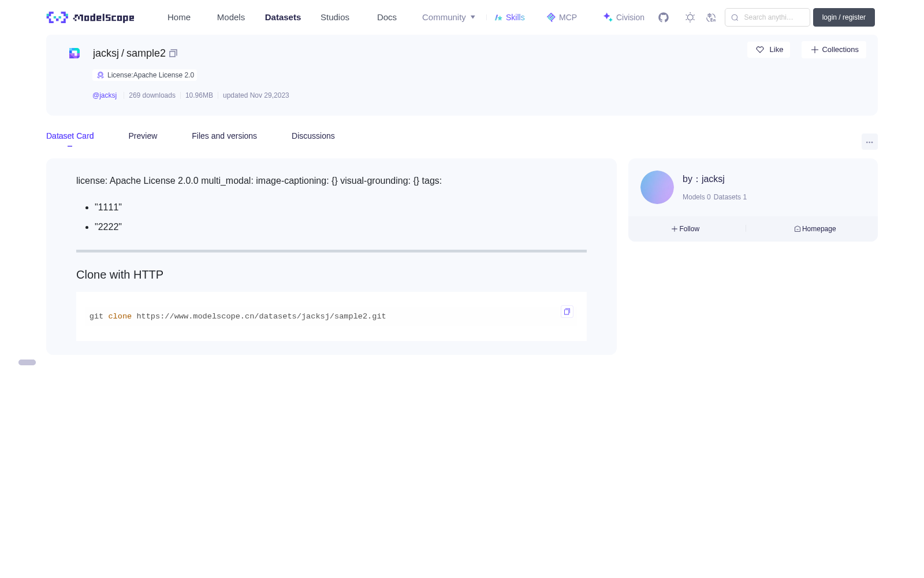Screen dimensions: 924x578
Task: Visit jacksj's Homepage
Action: click(x=815, y=229)
